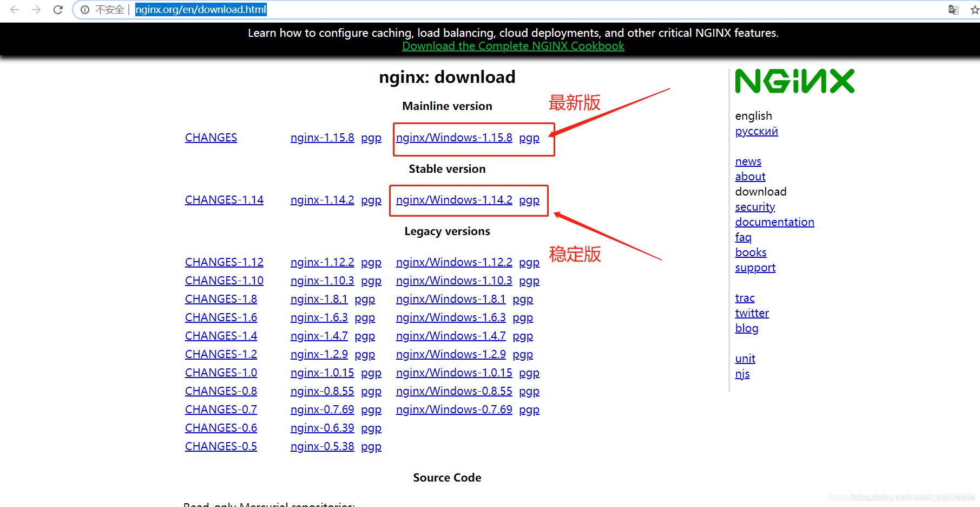Open CHANGES-0.6 link
The height and width of the screenshot is (507, 980).
tap(221, 428)
